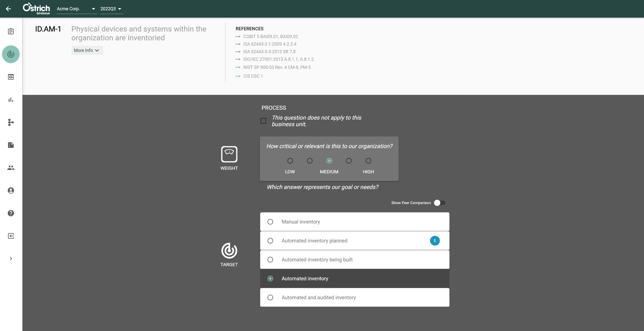Open the account profile sidebar icon
Image resolution: width=644 pixels, height=331 pixels.
[x=11, y=191]
